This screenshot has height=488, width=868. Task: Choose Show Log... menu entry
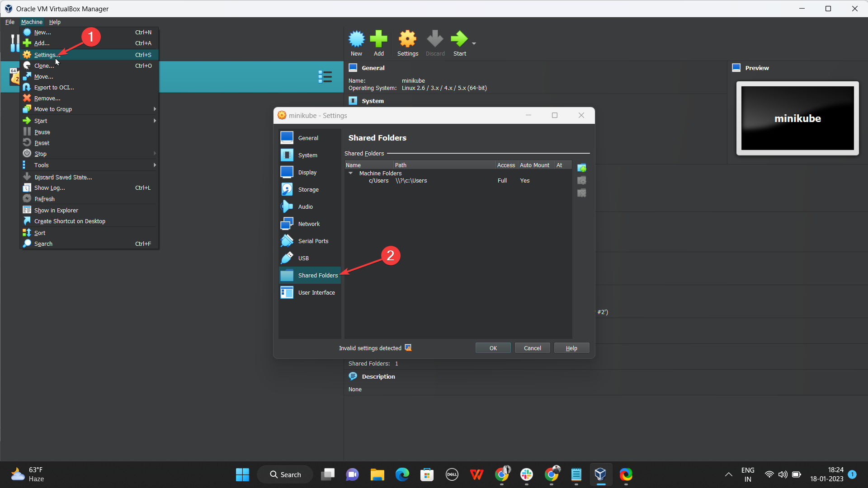pyautogui.click(x=89, y=188)
